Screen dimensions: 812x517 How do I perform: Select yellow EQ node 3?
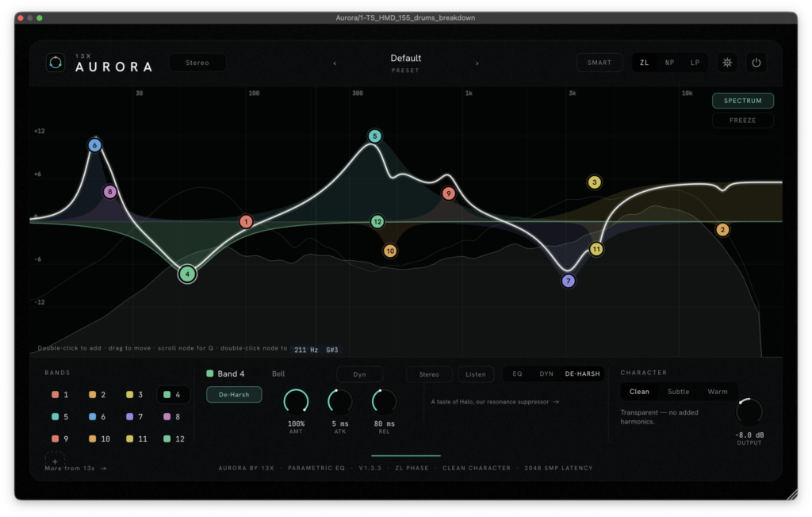pyautogui.click(x=594, y=182)
